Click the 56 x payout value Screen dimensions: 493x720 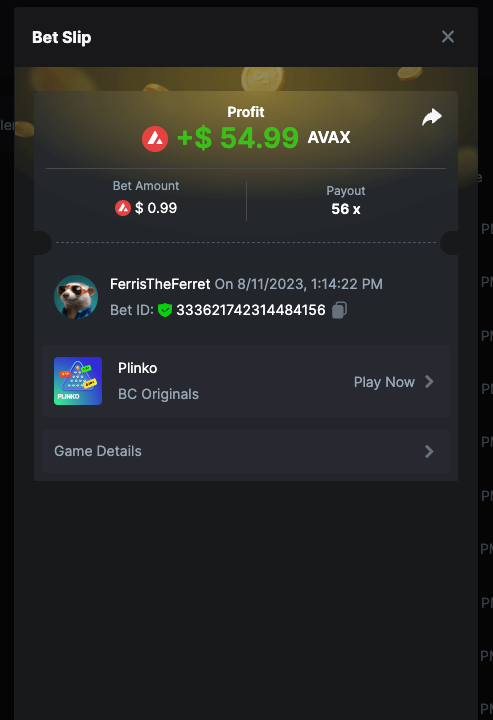[x=346, y=209]
